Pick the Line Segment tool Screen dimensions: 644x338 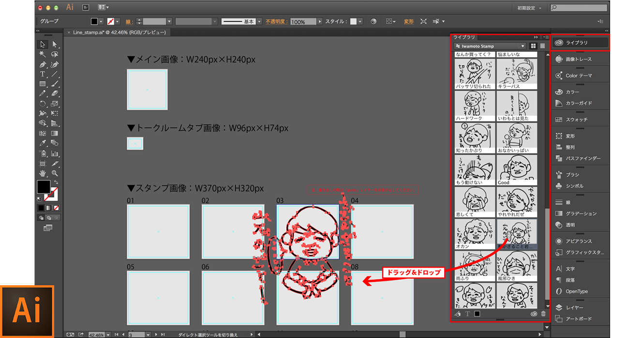(55, 74)
